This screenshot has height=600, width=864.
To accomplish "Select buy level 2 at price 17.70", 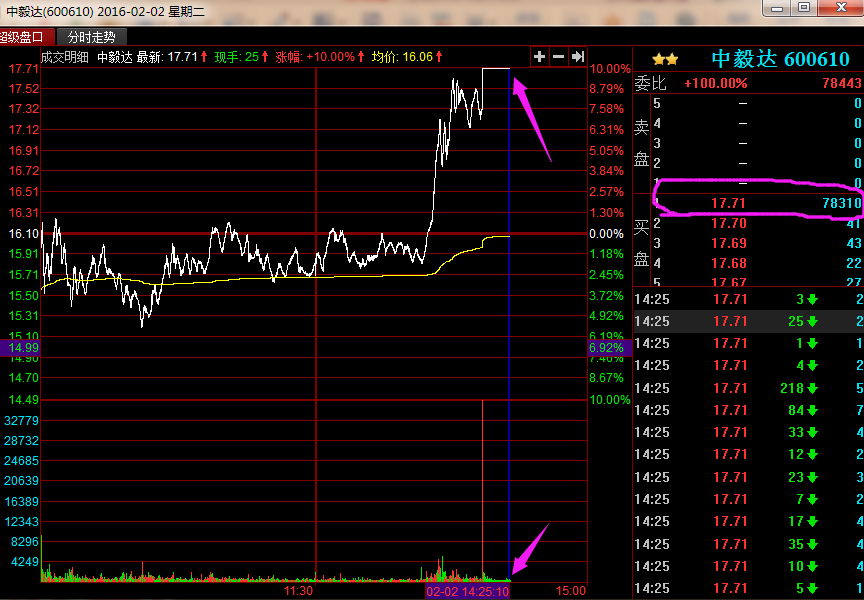I will (x=729, y=223).
